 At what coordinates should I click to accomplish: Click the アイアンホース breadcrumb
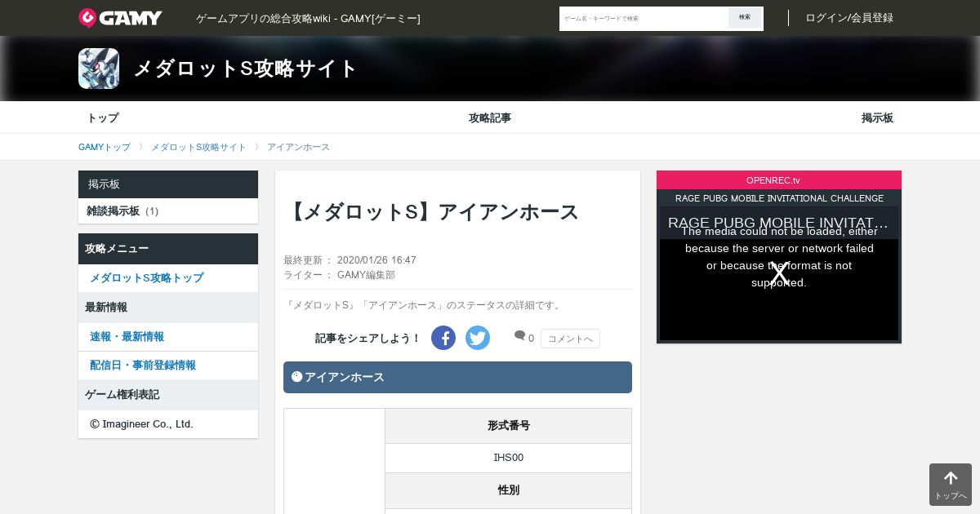298,147
